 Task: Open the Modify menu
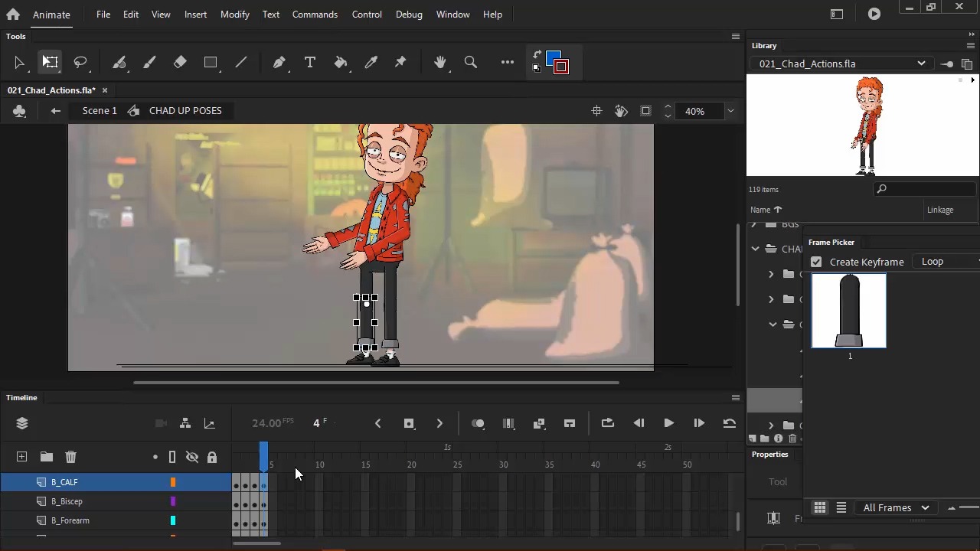(x=234, y=15)
